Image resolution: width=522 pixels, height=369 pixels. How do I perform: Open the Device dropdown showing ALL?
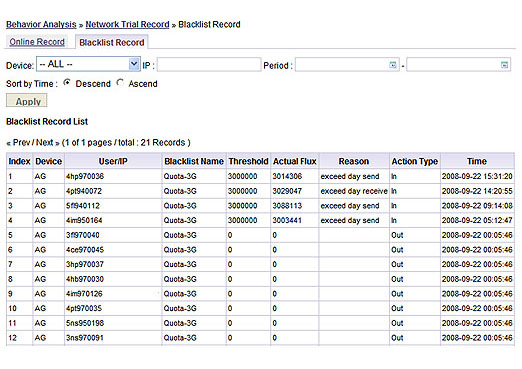pos(88,64)
